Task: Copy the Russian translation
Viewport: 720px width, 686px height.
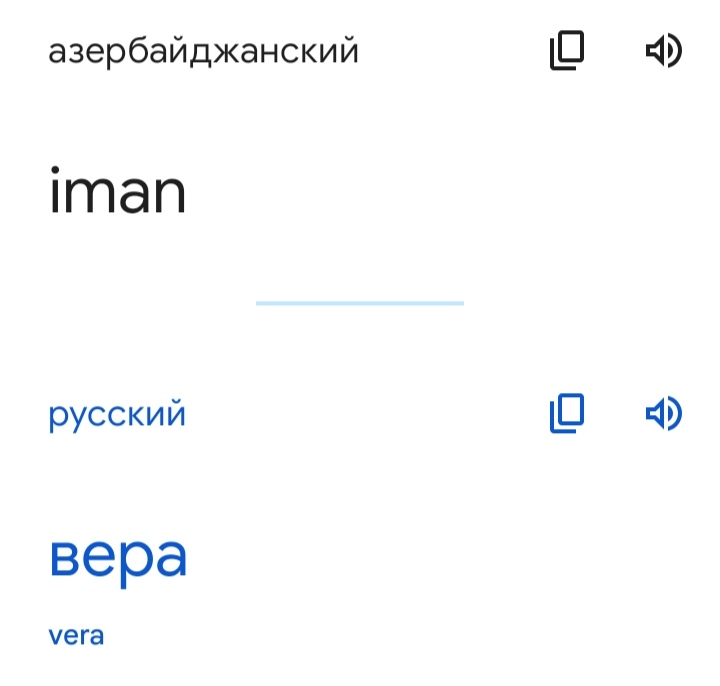Action: click(567, 413)
